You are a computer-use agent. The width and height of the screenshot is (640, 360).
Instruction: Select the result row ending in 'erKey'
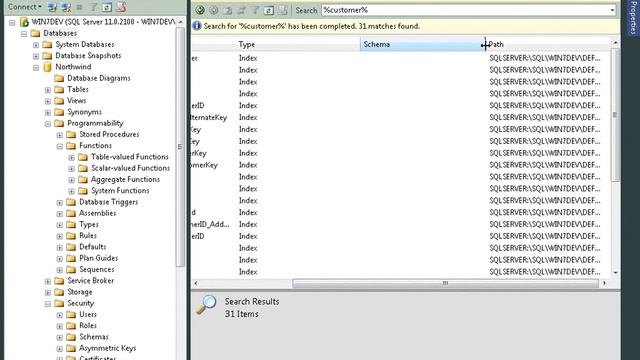pyautogui.click(x=401, y=153)
